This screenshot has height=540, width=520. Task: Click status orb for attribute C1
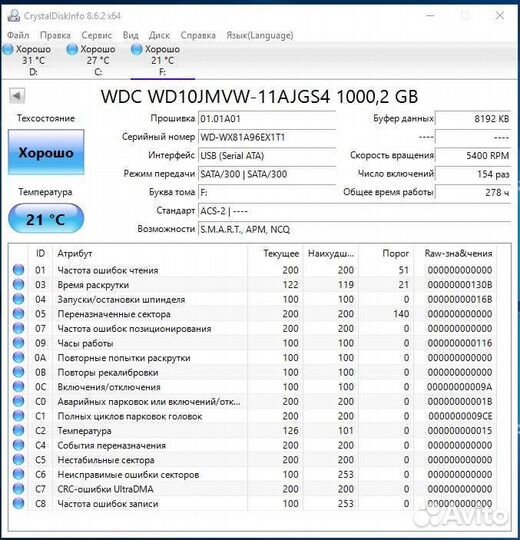(x=19, y=416)
